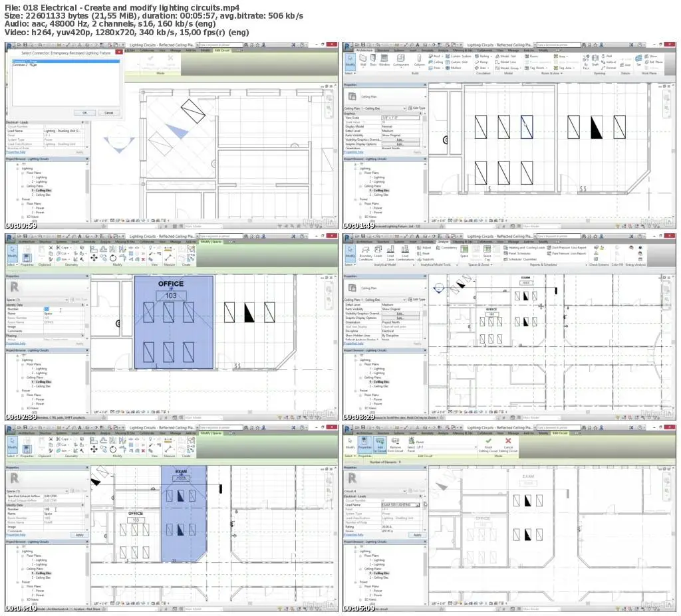Image resolution: width=681 pixels, height=616 pixels.
Task: Select the Wall tool in the Architecture ribbon
Action: [x=362, y=60]
